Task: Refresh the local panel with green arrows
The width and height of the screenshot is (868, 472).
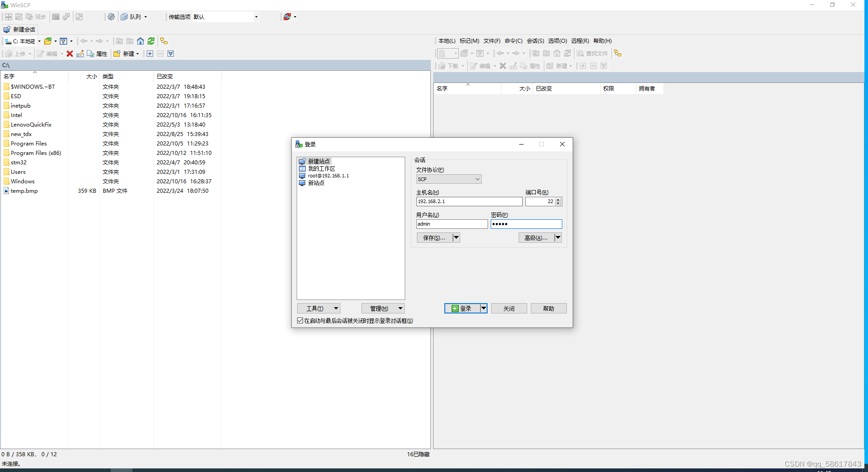Action: click(x=151, y=41)
